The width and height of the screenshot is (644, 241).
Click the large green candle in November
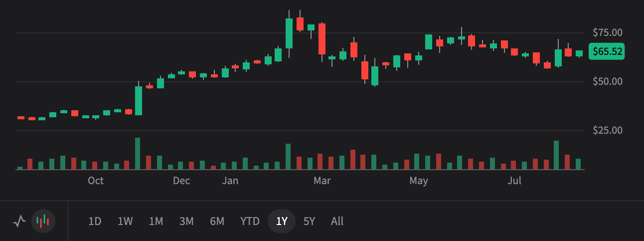tap(138, 101)
